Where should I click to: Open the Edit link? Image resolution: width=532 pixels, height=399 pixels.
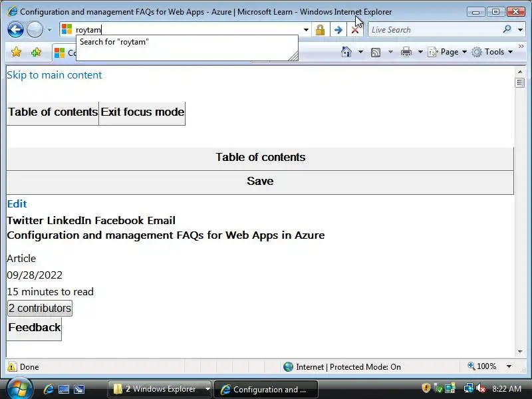click(17, 203)
